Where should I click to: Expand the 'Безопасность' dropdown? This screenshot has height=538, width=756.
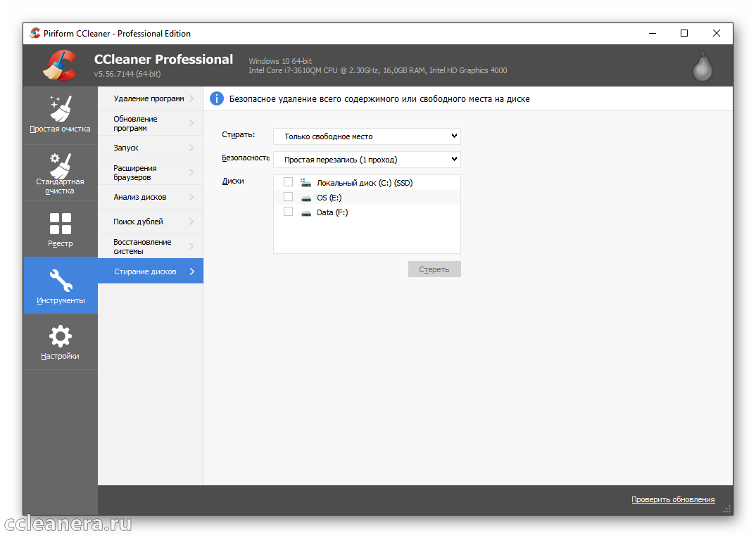coord(367,160)
